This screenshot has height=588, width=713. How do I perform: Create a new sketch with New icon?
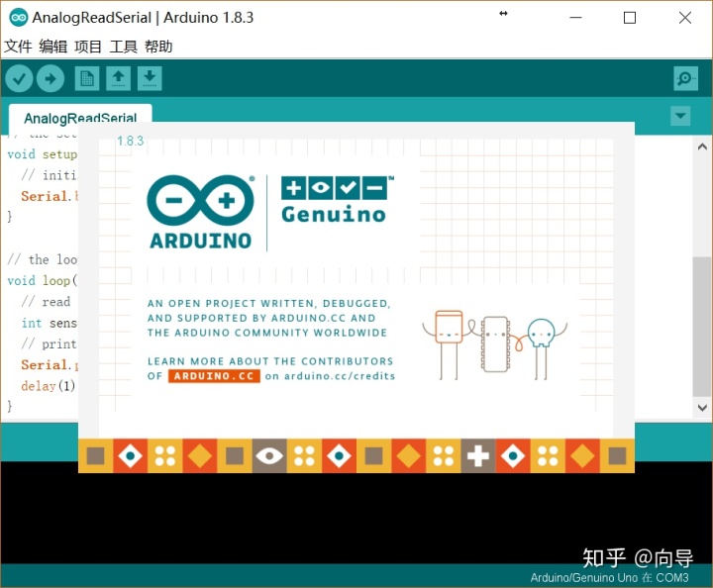87,78
